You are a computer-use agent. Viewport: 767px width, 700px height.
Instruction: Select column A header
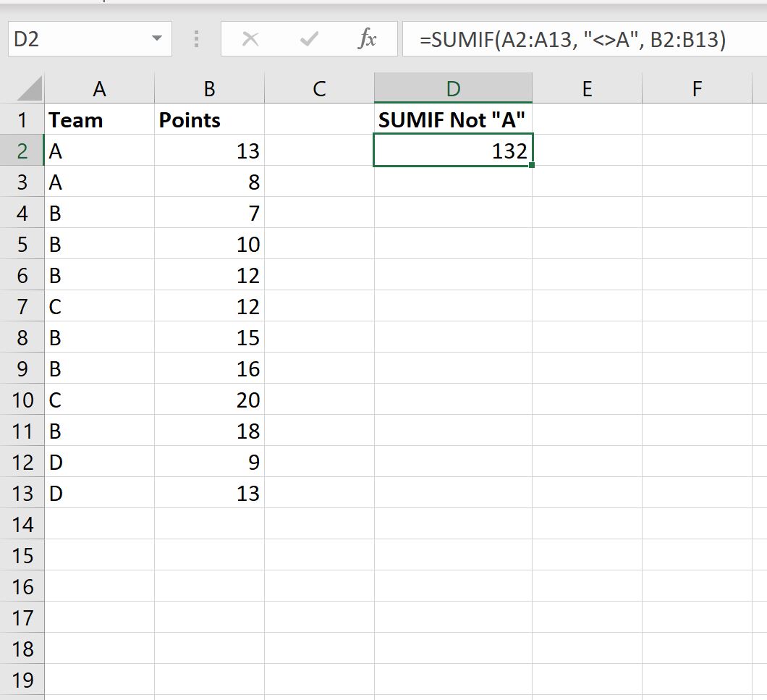99,89
